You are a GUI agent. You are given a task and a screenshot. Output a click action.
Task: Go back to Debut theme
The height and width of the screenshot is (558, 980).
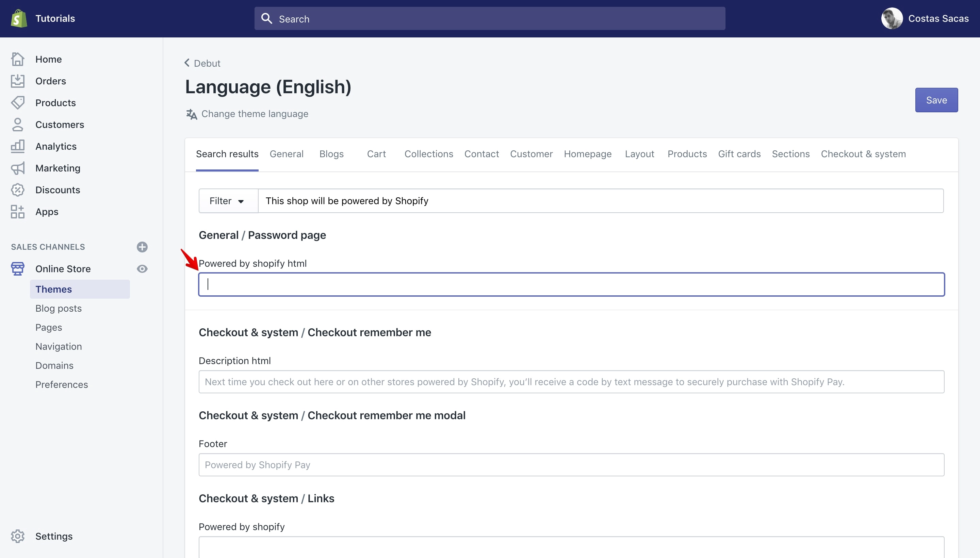click(x=202, y=63)
